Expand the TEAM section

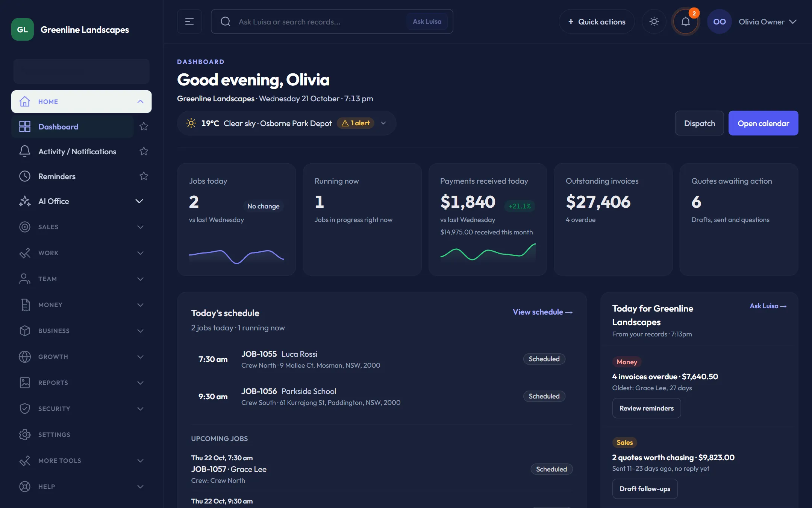pos(82,279)
